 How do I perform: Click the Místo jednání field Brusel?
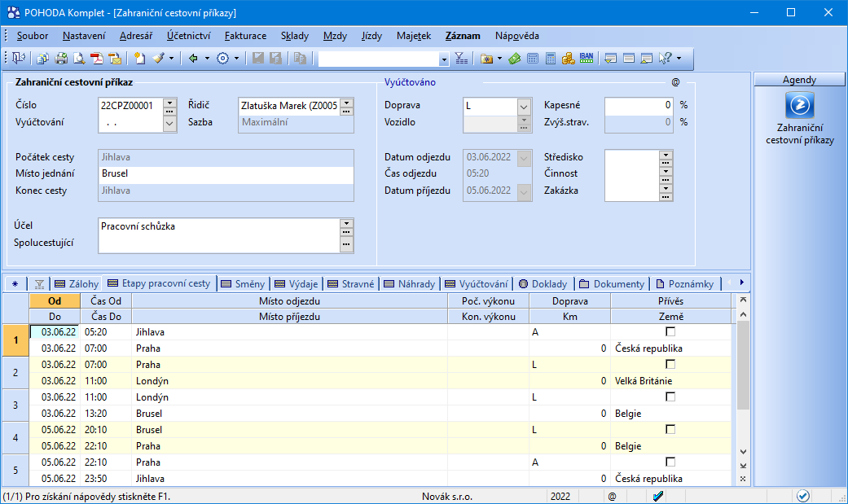click(226, 173)
